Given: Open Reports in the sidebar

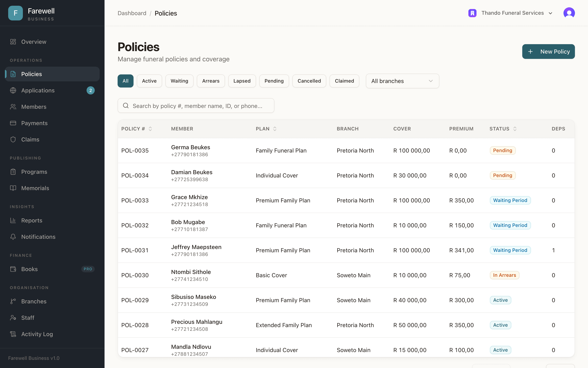Looking at the screenshot, I should [52, 220].
